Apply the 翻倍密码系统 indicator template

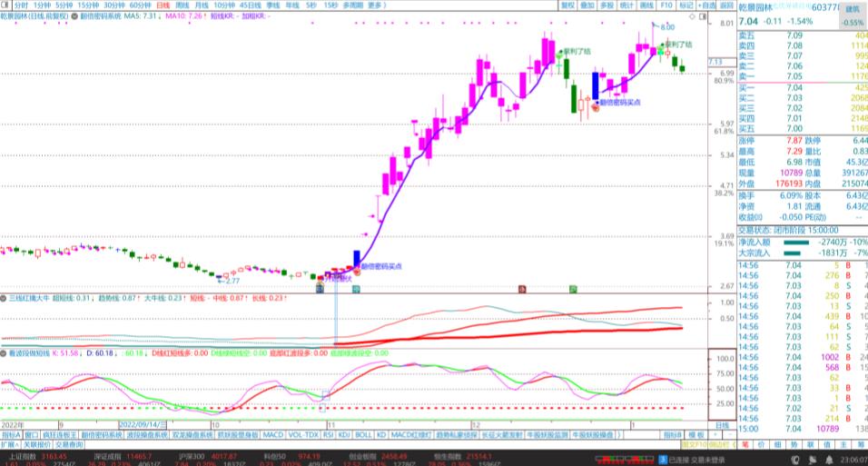coord(102,435)
